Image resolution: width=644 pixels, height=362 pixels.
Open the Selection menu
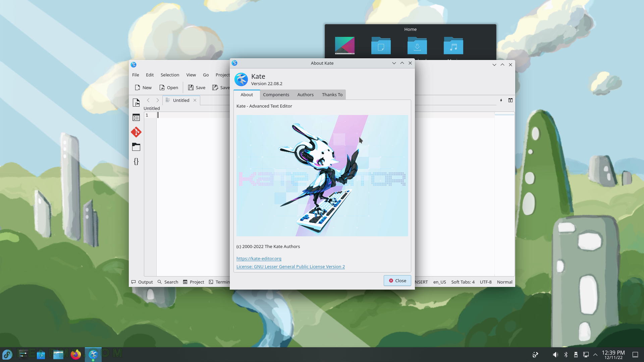[170, 75]
